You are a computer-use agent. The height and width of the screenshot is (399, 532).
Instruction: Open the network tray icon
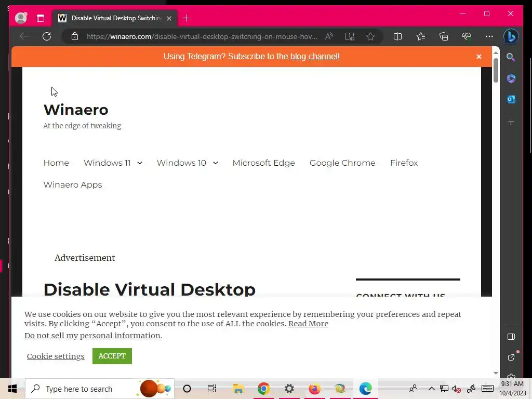pyautogui.click(x=444, y=389)
